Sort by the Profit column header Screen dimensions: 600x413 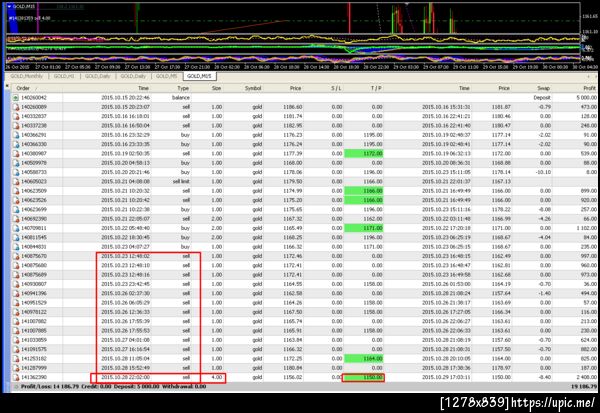click(589, 88)
